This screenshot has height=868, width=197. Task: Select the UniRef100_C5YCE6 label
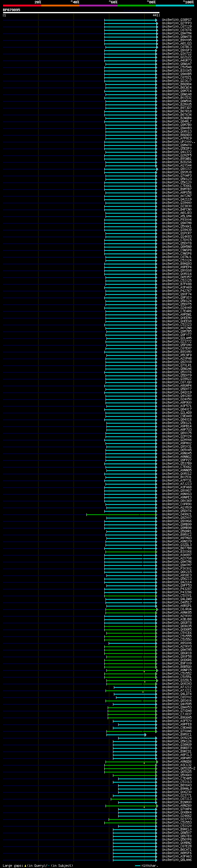click(x=177, y=633)
